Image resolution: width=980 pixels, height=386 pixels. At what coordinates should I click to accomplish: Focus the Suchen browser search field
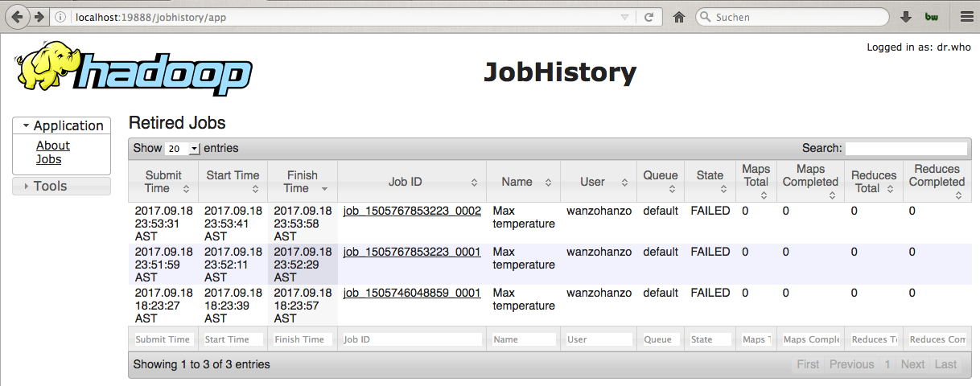click(x=793, y=17)
